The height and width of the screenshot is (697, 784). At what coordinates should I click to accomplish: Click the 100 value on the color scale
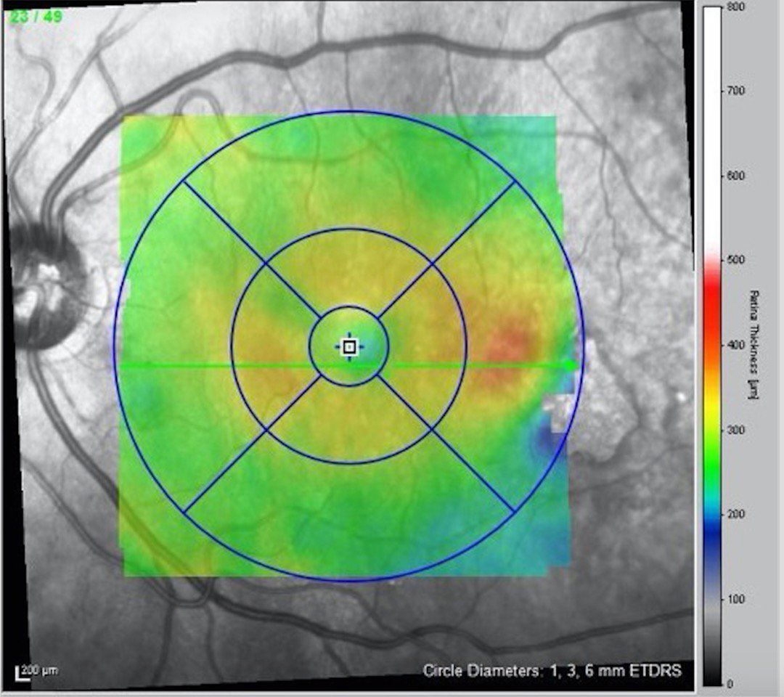737,599
